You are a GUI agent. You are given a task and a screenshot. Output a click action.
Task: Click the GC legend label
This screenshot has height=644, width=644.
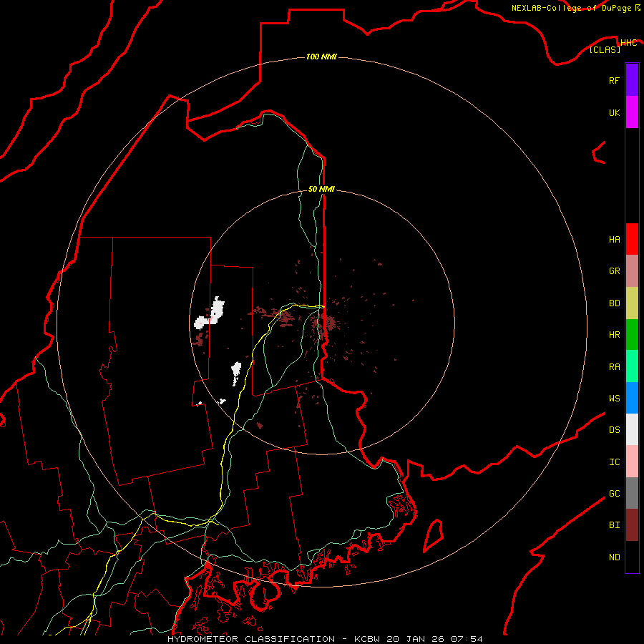point(614,494)
